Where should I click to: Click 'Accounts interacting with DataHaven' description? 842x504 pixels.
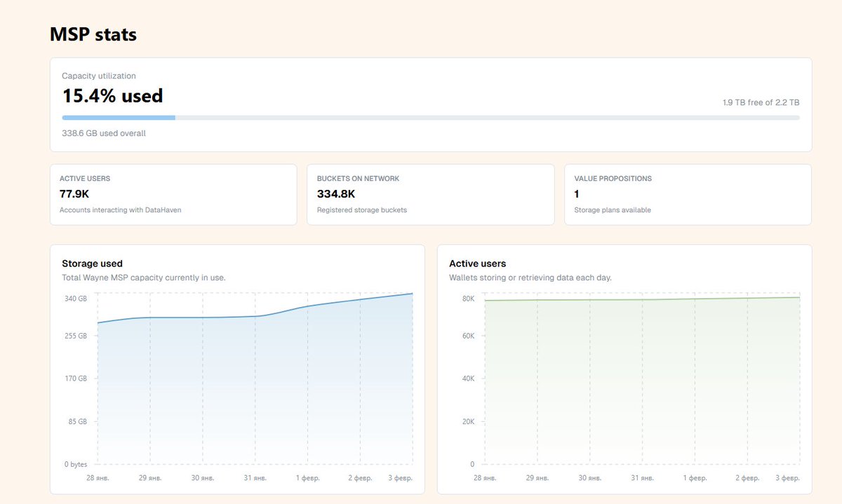[x=120, y=210]
